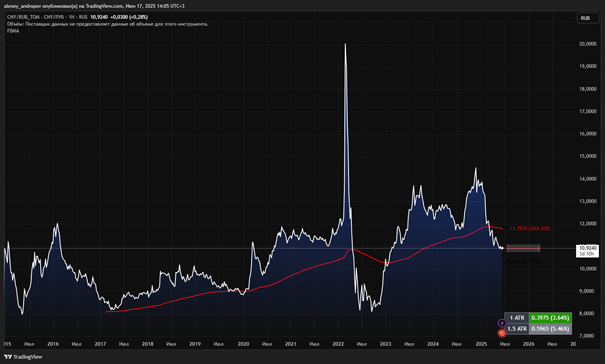This screenshot has height=364, width=605.
Task: Click the 11.7935 (EMA 200) label
Action: click(530, 229)
